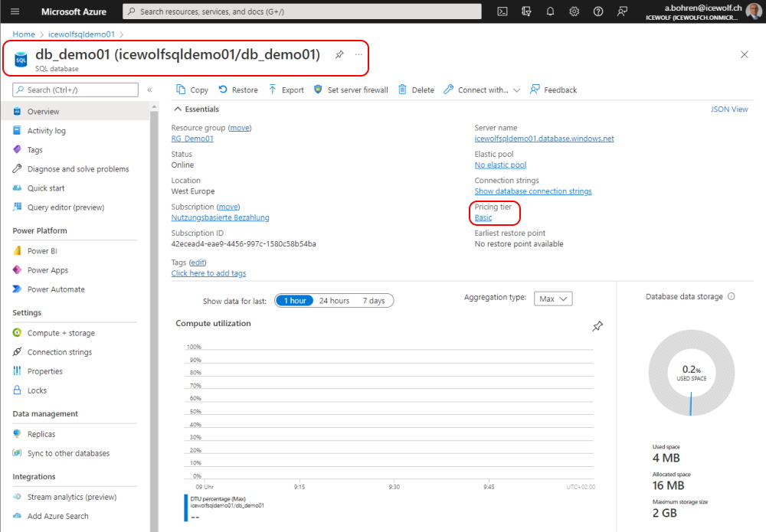Select the 24 hours time range
This screenshot has width=766, height=532.
click(334, 301)
